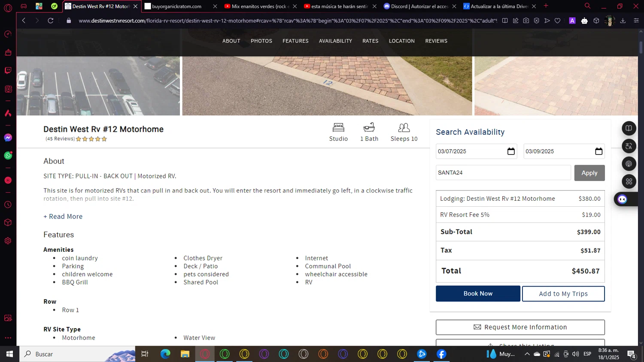Open the Windows Start menu
The image size is (644, 362).
point(9,354)
